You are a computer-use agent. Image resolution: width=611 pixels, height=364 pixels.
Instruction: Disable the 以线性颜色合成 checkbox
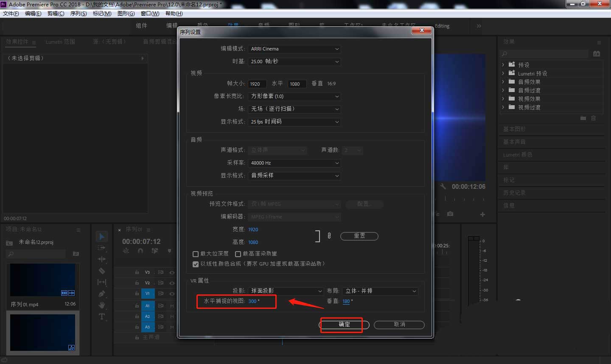pos(196,263)
